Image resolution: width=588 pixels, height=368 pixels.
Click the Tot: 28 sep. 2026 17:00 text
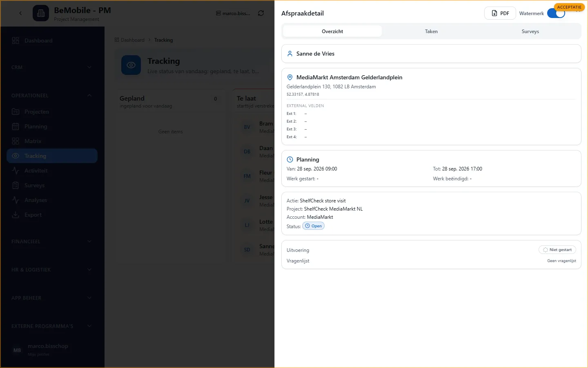coord(458,169)
